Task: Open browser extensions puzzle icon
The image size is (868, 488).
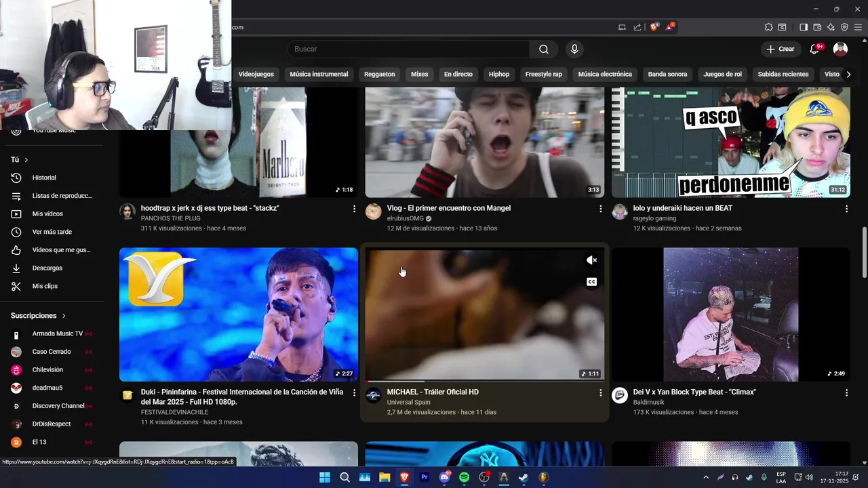Action: coord(768,27)
